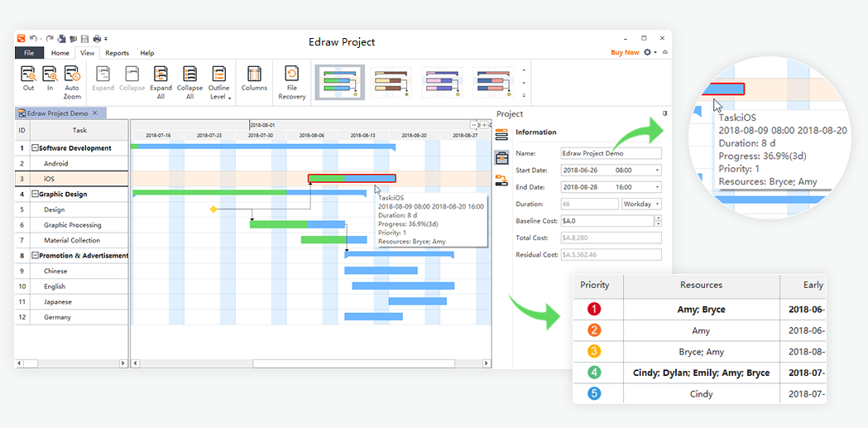
Task: Open the settings gear dropdown
Action: coord(650,52)
